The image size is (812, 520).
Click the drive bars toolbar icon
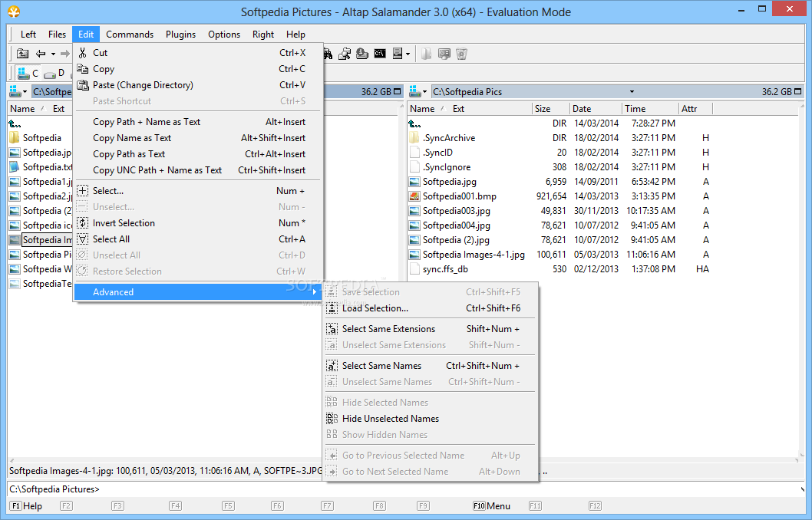pyautogui.click(x=398, y=53)
